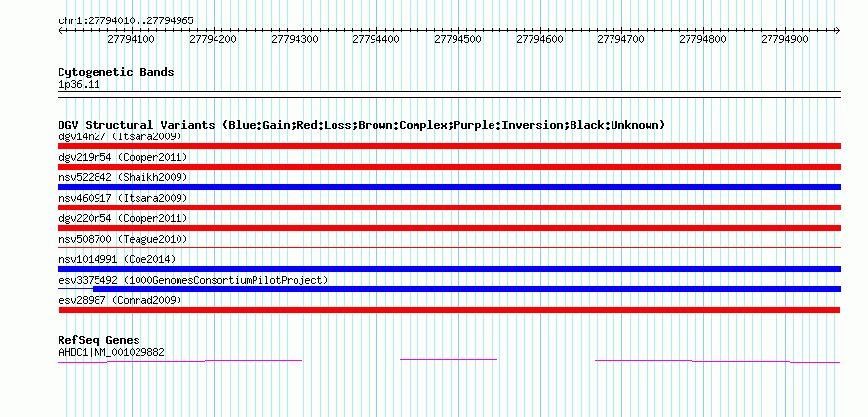Click the Cytogenetic Bands track title
Image resolution: width=868 pixels, height=417 pixels.
coord(116,72)
